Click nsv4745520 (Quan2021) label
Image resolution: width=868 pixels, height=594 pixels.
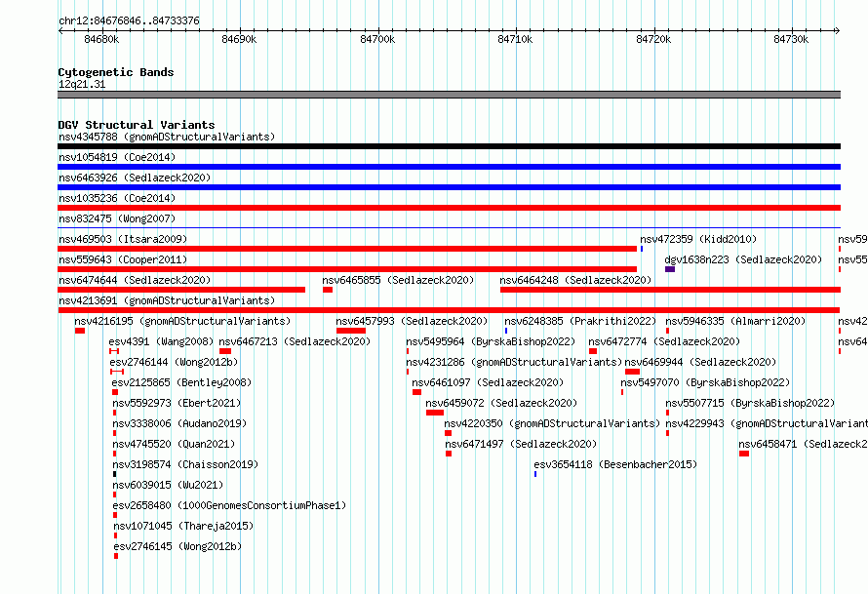pyautogui.click(x=174, y=444)
